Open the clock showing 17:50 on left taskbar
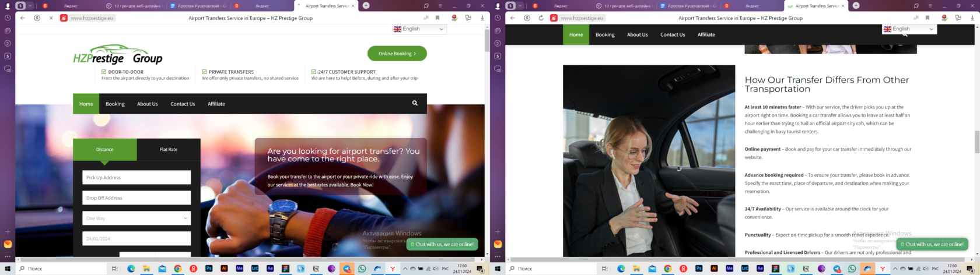The height and width of the screenshot is (275, 980). pos(463,269)
